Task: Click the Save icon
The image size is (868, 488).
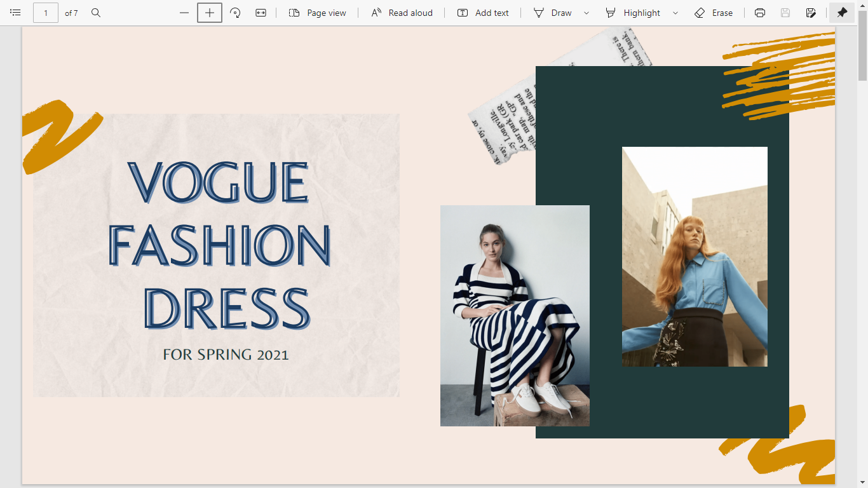Action: (785, 13)
